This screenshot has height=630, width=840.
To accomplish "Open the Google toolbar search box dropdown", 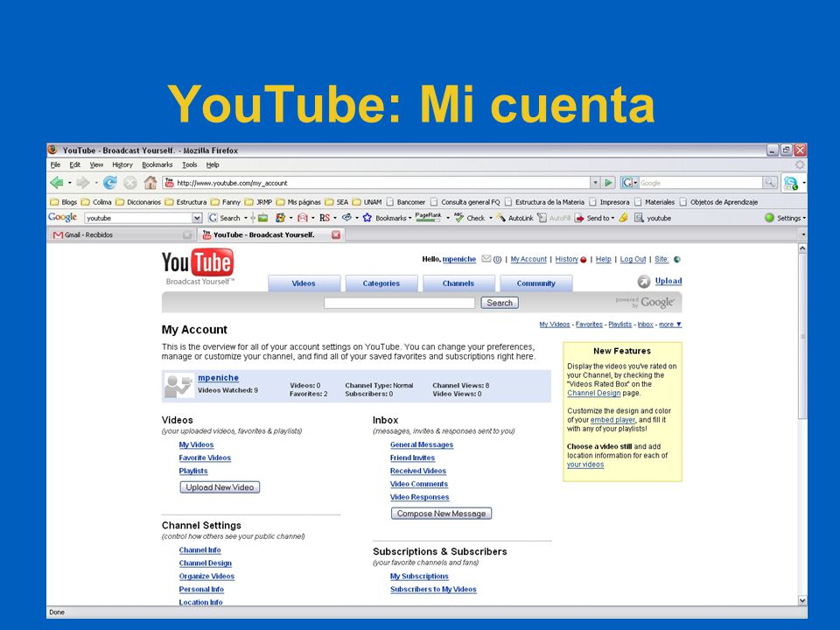I will (197, 218).
